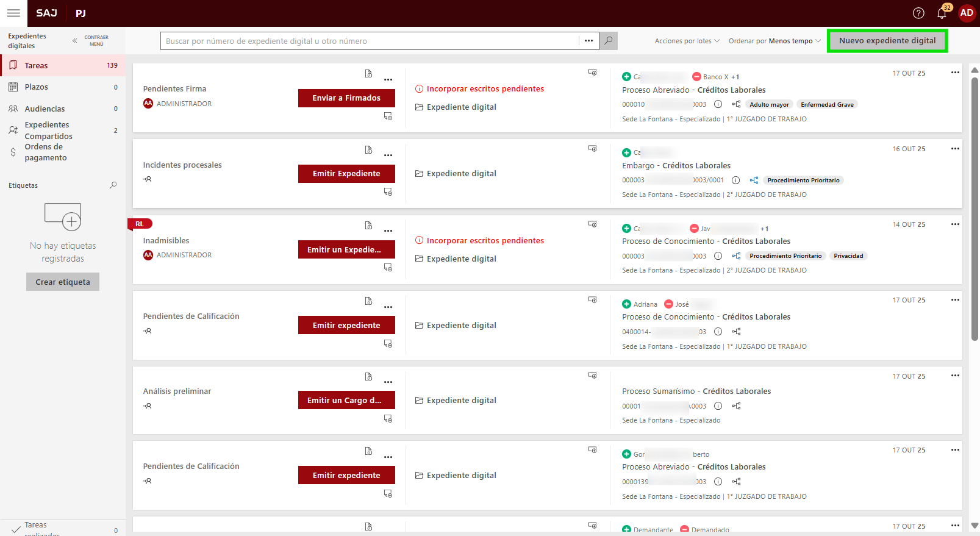Click hierarchy icon on Embargo expediente row
980x536 pixels.
(754, 180)
